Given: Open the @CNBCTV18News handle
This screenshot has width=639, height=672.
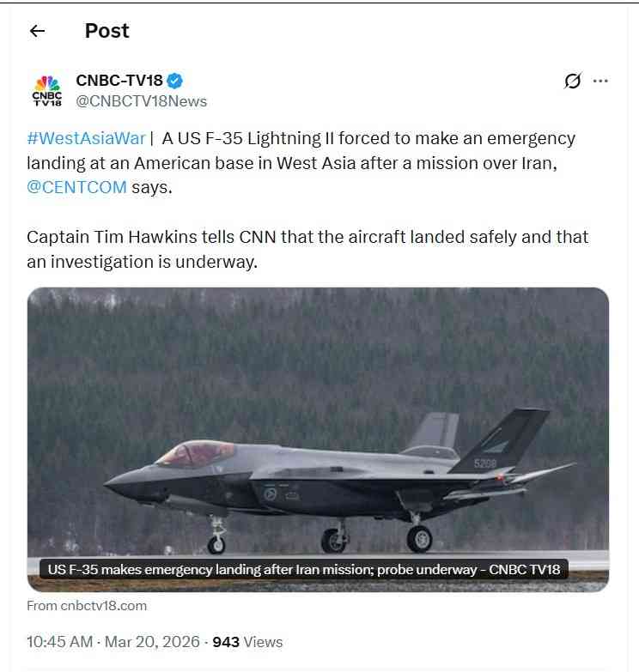Looking at the screenshot, I should [x=142, y=101].
